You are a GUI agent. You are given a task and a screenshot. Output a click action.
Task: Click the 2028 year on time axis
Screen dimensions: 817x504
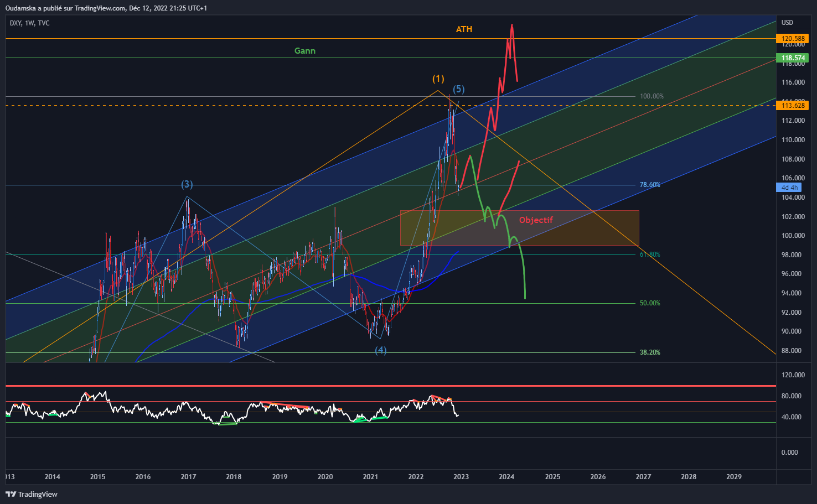click(x=689, y=477)
